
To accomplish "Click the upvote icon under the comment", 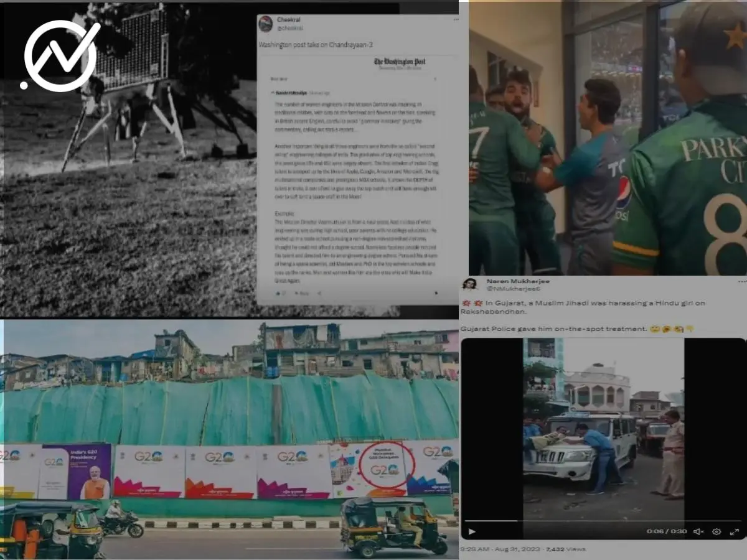I will [278, 292].
